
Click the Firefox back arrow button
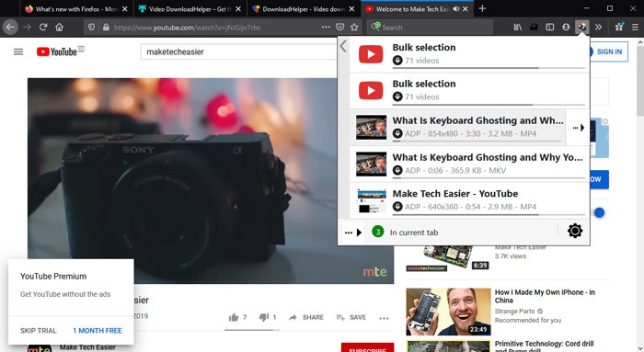click(10, 28)
